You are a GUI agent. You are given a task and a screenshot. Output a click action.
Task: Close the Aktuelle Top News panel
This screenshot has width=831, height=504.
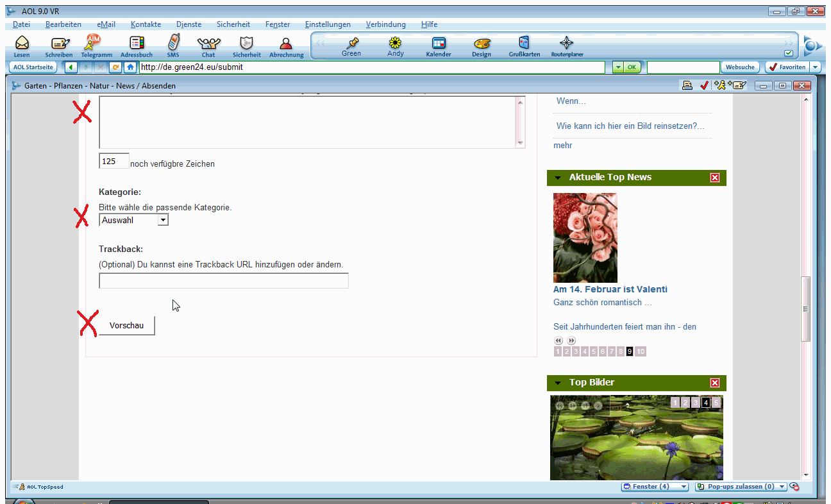715,178
